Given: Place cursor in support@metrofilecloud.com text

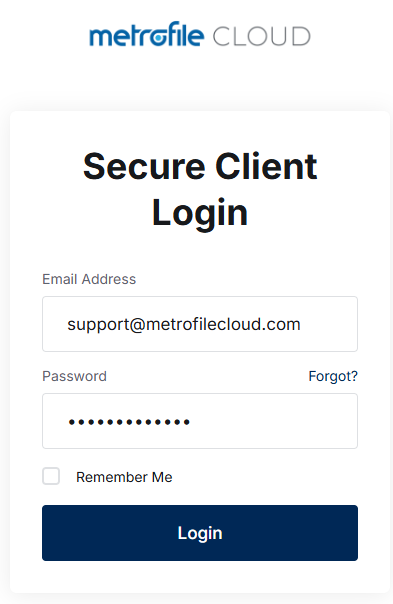Looking at the screenshot, I should point(184,324).
